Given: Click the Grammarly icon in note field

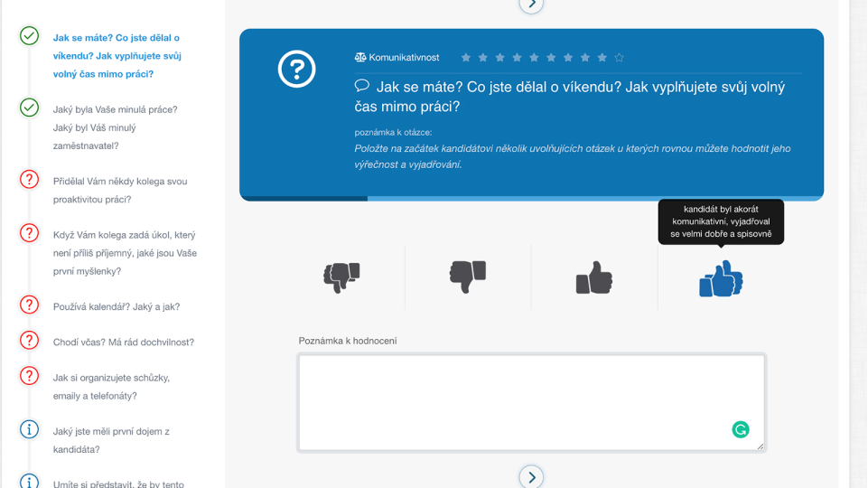Looking at the screenshot, I should point(741,430).
